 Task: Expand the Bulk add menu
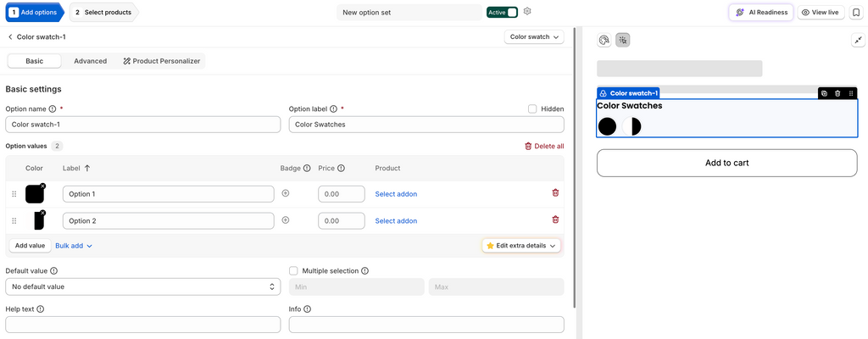point(74,246)
